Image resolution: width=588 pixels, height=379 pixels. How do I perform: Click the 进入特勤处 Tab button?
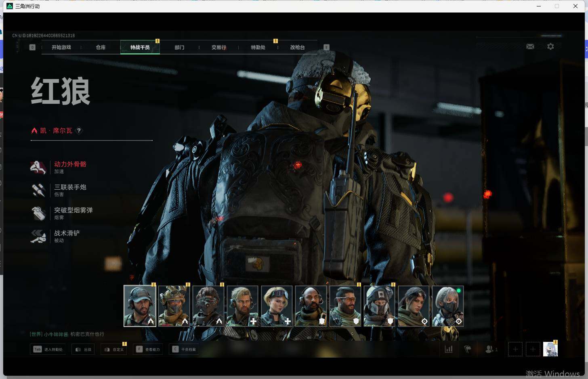(x=48, y=349)
